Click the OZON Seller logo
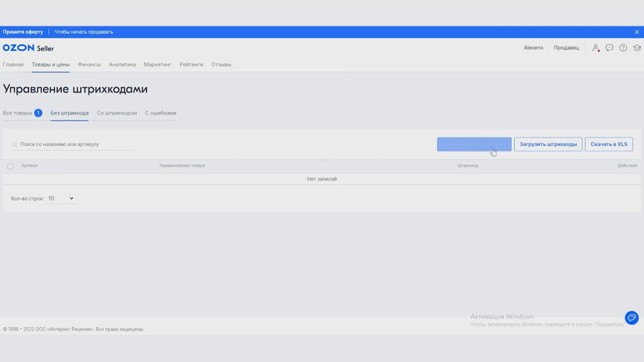 [x=28, y=48]
